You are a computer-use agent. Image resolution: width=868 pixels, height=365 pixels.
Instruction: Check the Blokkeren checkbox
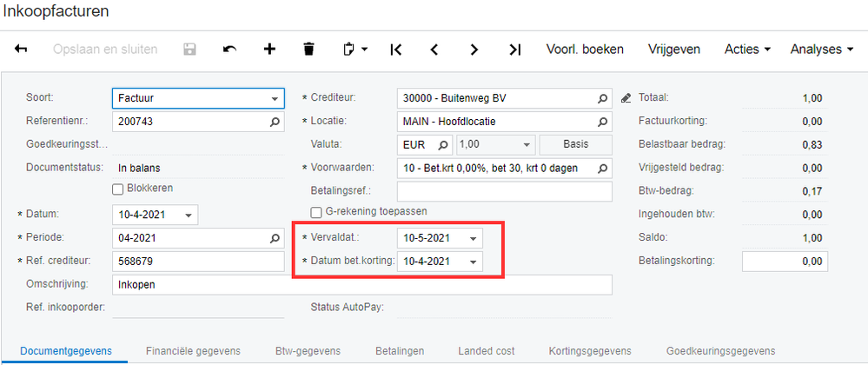118,189
